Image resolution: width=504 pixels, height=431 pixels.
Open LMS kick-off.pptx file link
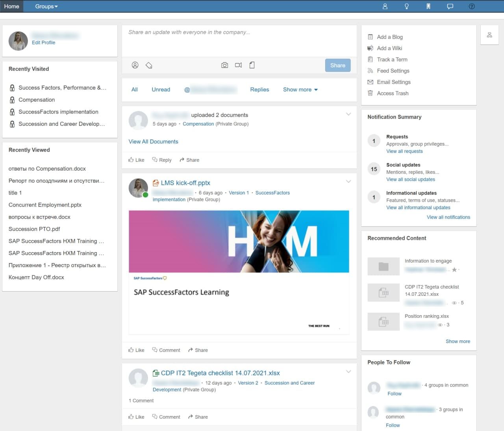tap(185, 183)
